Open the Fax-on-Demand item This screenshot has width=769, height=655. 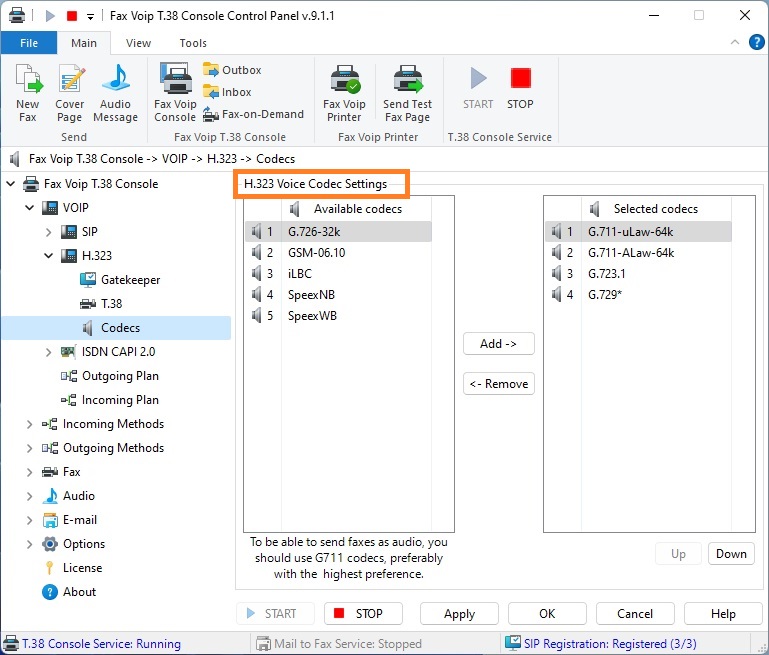point(254,114)
